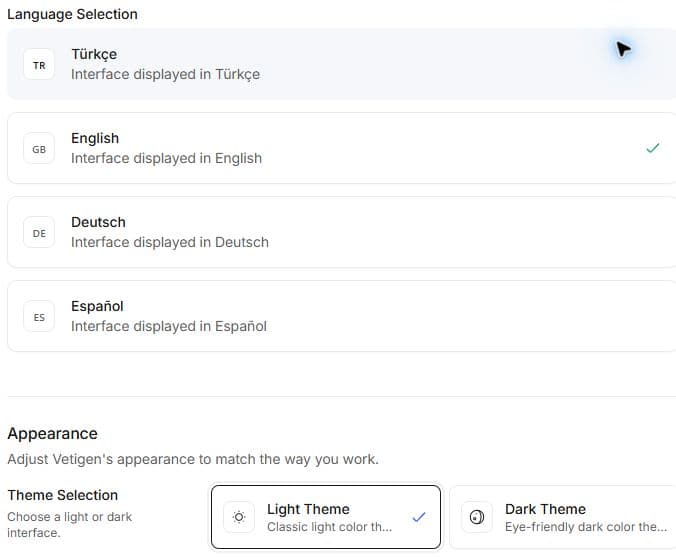
Task: Click the ES country code badge
Action: [39, 316]
